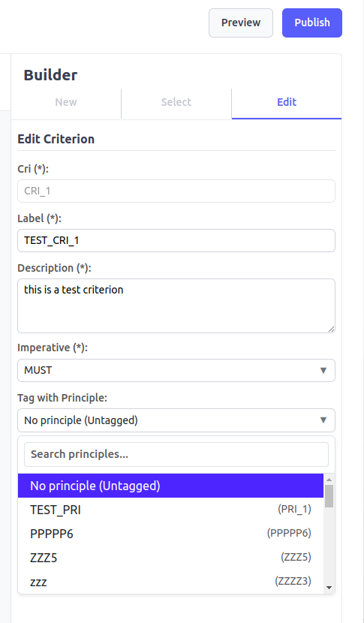364x623 pixels.
Task: Click into the Description textarea
Action: (x=176, y=305)
